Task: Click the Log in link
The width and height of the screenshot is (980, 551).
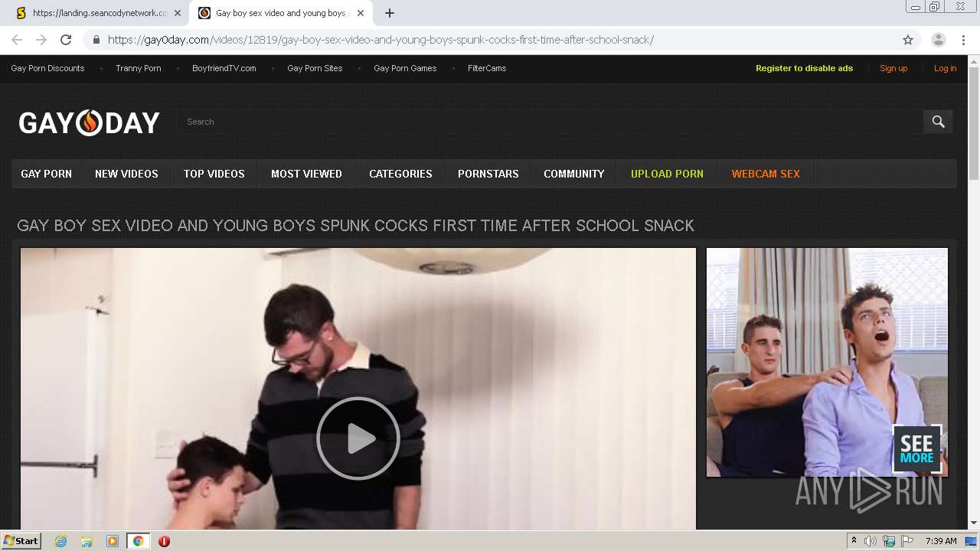Action: point(945,68)
